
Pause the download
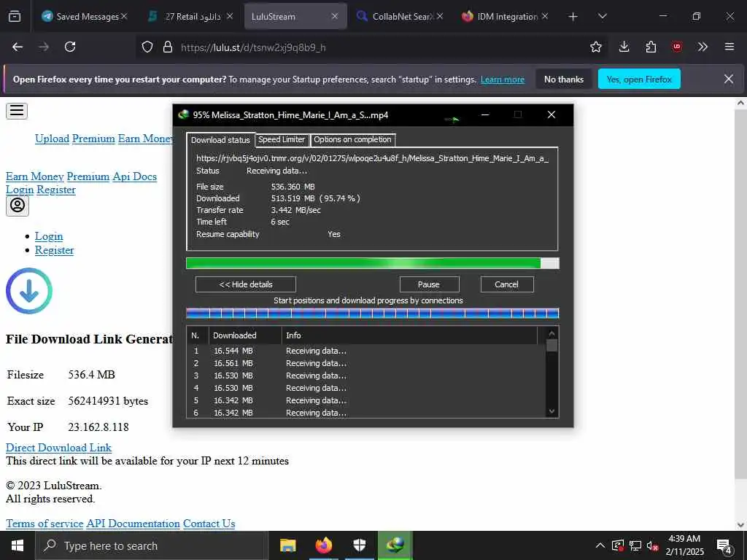tap(429, 284)
